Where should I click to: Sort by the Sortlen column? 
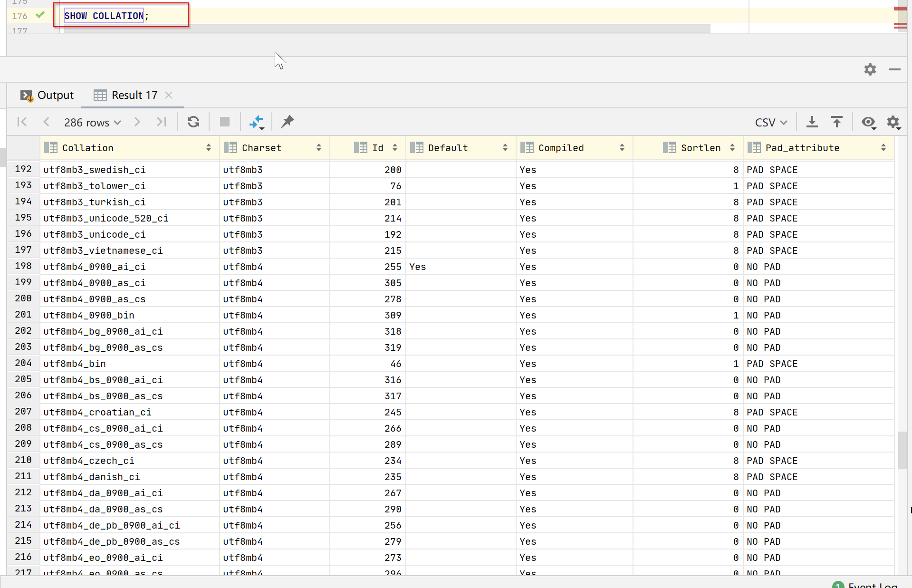(x=688, y=148)
